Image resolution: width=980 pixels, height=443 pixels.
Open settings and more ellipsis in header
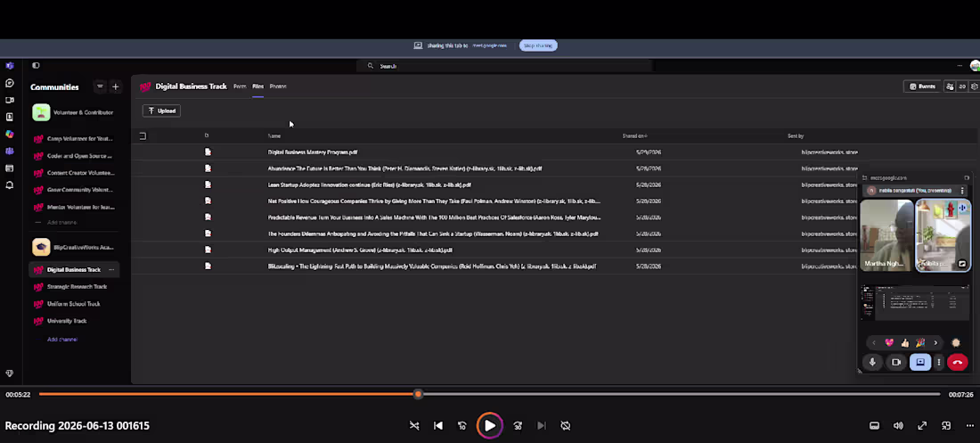pyautogui.click(x=960, y=66)
